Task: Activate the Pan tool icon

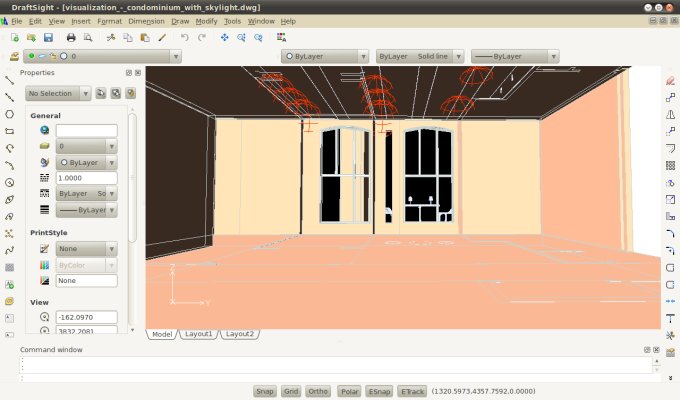Action: (x=225, y=38)
